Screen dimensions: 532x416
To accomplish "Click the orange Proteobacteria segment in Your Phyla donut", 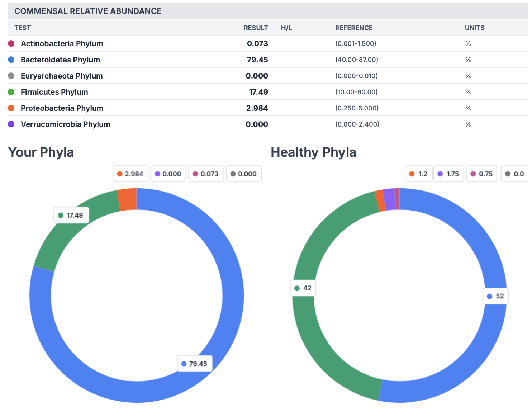I will (127, 199).
